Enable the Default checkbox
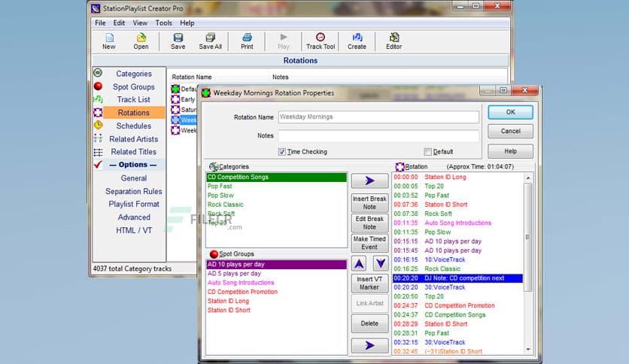The image size is (629, 364). pyautogui.click(x=427, y=151)
